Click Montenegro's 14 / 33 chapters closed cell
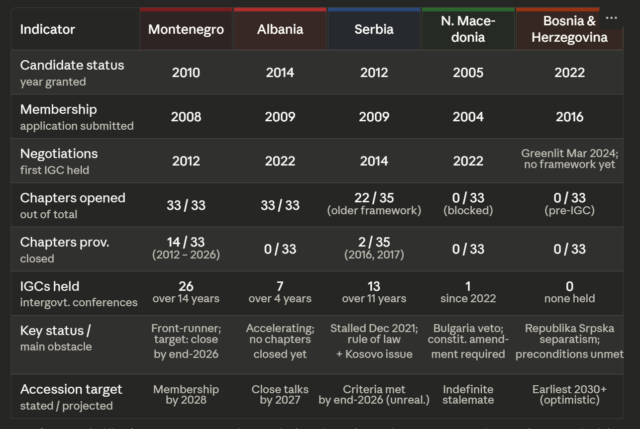 (x=186, y=249)
